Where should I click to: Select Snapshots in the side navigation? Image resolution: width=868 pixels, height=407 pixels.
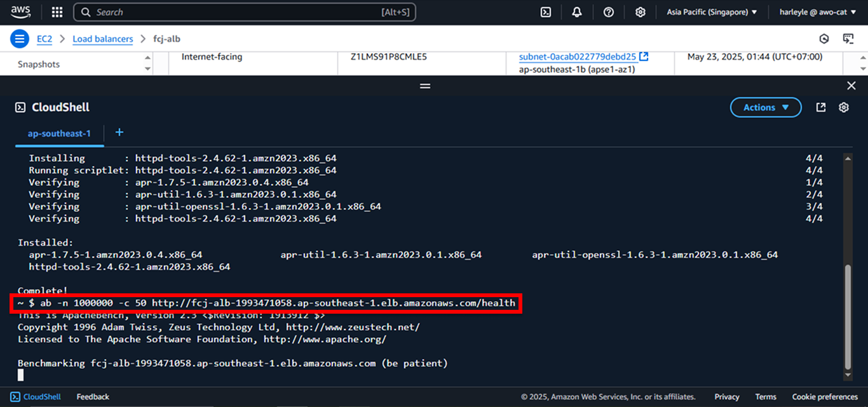click(x=39, y=64)
